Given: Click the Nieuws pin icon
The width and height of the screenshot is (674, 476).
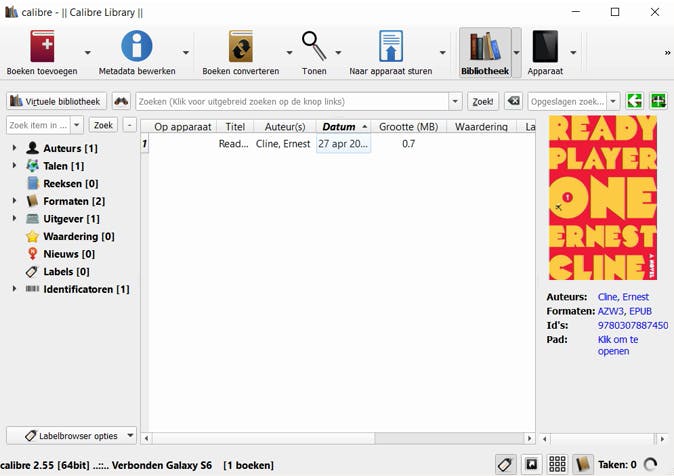Looking at the screenshot, I should coord(32,254).
